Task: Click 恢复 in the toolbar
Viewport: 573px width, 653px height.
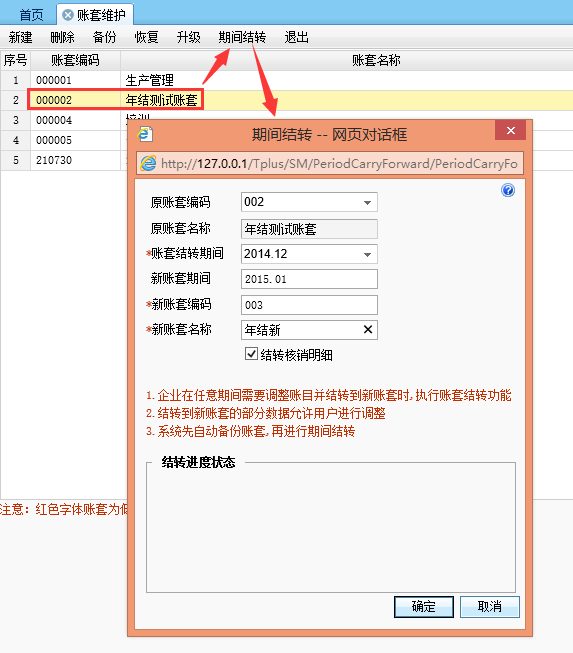Action: point(147,37)
